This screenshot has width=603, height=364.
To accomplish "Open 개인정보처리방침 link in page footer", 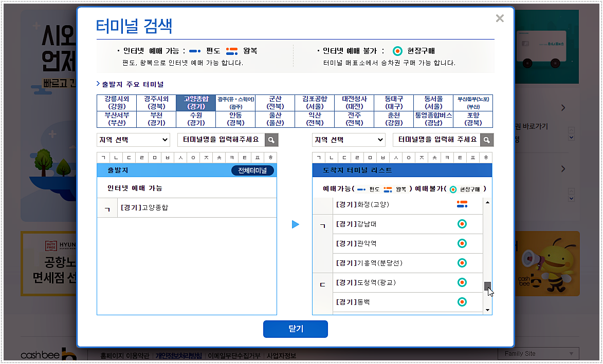I will [x=178, y=356].
